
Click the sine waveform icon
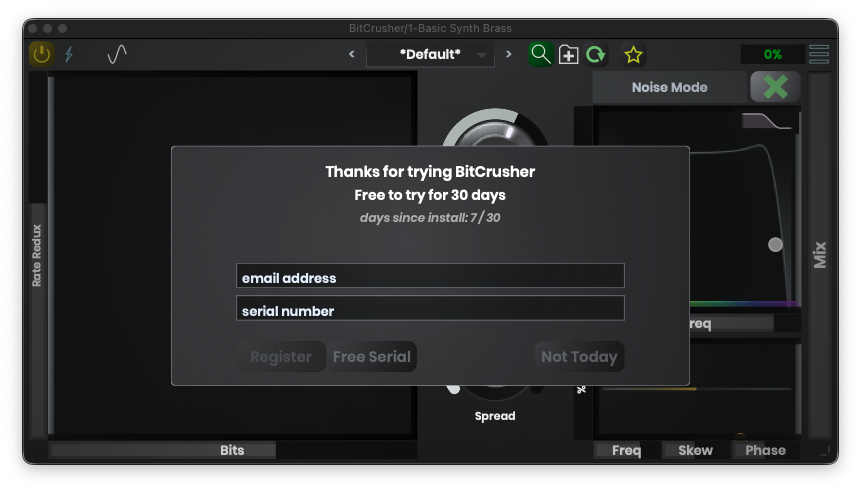coord(117,54)
